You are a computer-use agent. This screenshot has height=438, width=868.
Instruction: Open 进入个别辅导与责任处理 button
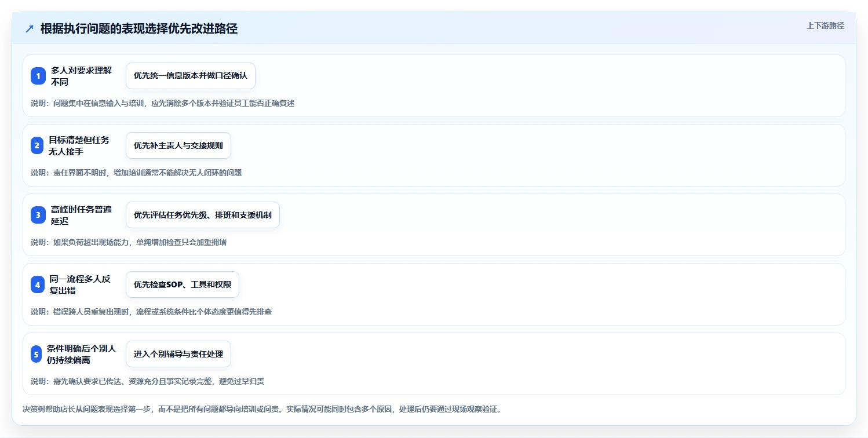(x=178, y=354)
